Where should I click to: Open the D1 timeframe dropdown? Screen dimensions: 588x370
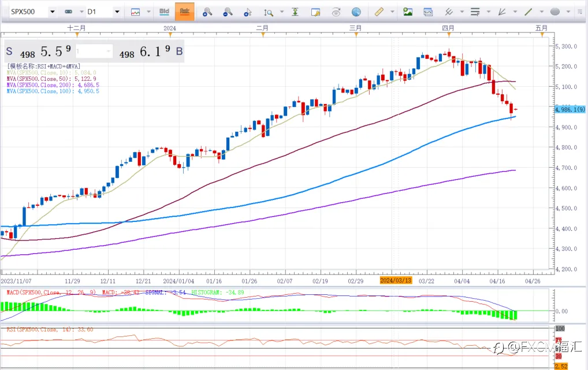[x=117, y=12]
